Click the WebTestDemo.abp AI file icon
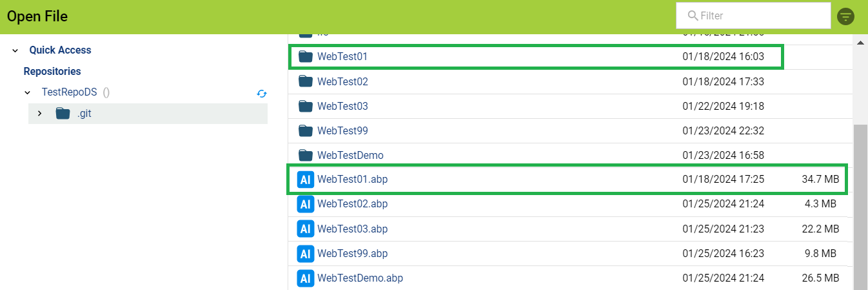Viewport: 868px width, 290px height. click(x=305, y=278)
